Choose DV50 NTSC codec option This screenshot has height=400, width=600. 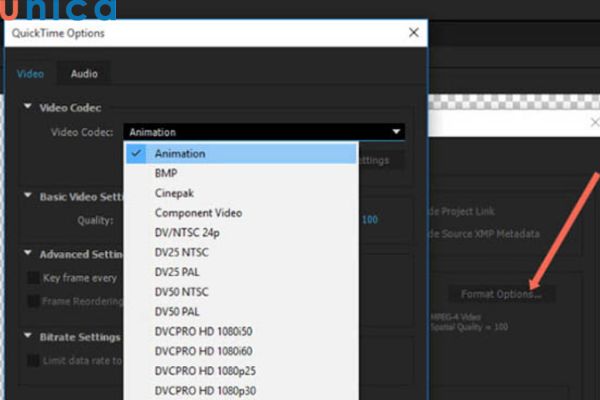click(x=242, y=292)
